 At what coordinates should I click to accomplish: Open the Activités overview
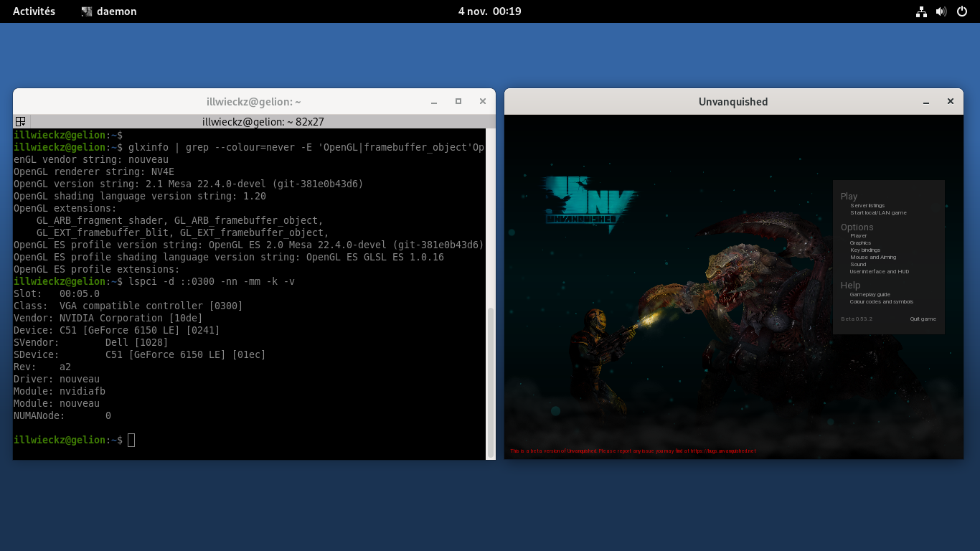click(x=34, y=11)
